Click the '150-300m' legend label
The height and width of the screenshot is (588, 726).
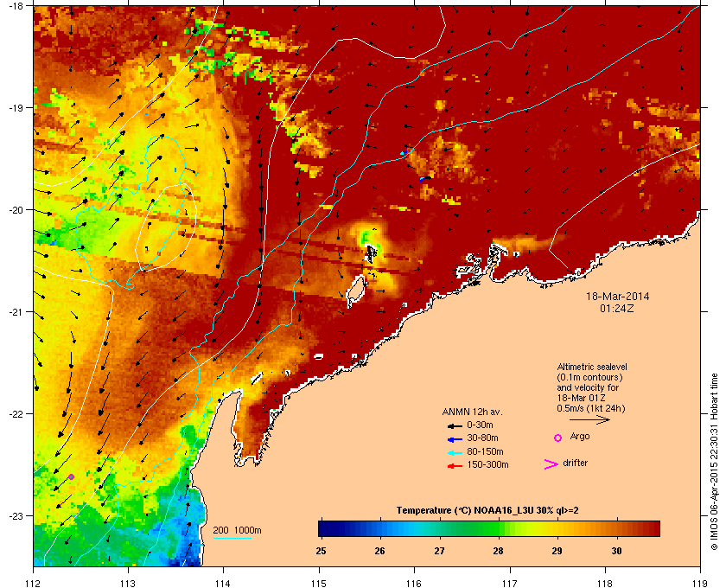(487, 464)
